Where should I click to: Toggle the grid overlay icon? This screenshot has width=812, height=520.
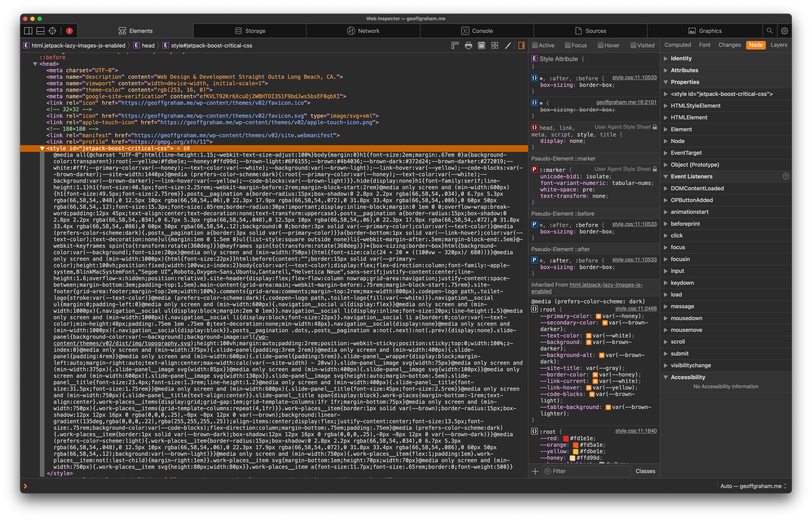[x=495, y=45]
